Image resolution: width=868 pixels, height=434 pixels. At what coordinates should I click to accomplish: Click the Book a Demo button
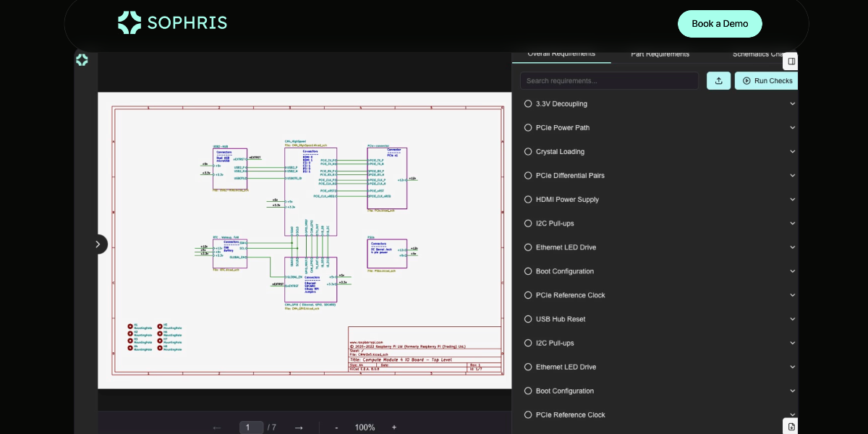coord(720,24)
